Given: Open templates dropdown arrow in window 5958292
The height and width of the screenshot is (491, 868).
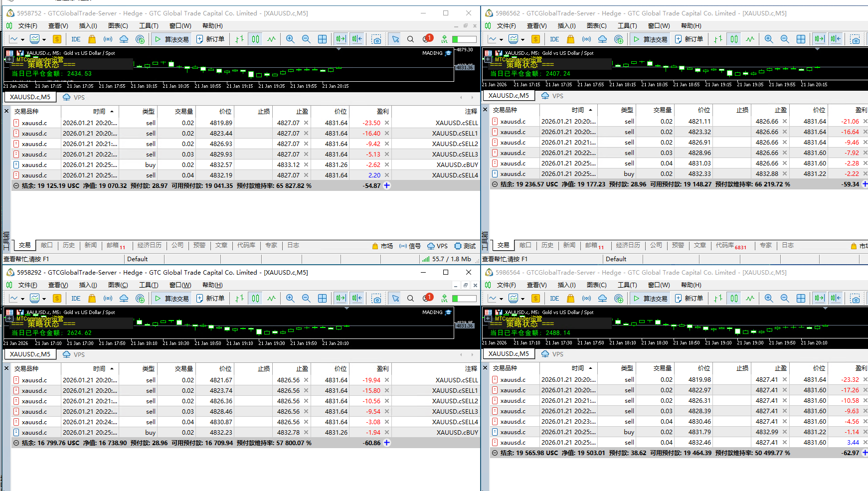Looking at the screenshot, I should [x=44, y=299].
